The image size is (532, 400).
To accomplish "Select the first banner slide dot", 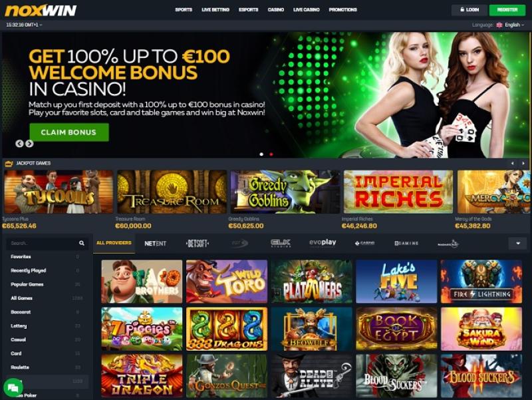I will [261, 154].
